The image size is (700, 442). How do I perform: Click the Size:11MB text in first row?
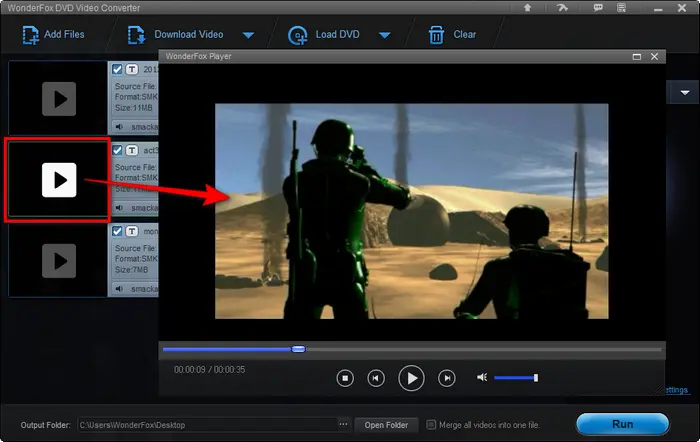pos(133,108)
